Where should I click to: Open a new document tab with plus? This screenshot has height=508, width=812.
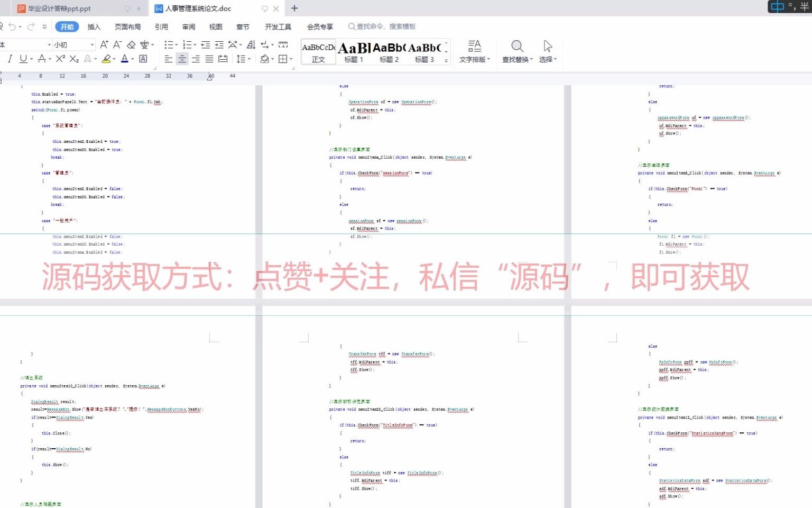tap(294, 8)
